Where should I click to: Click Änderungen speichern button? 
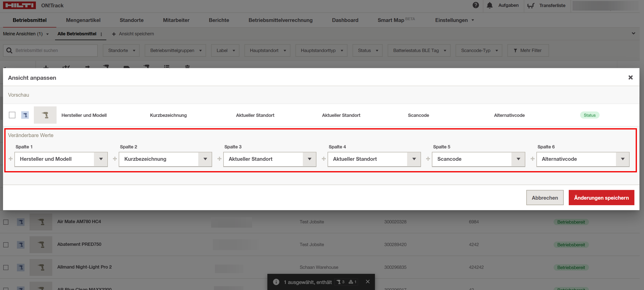coord(601,198)
